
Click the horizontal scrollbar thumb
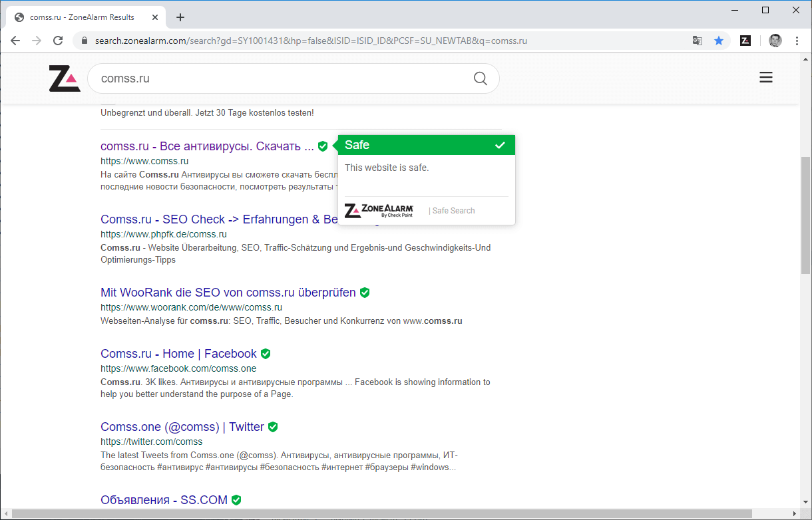(x=381, y=514)
